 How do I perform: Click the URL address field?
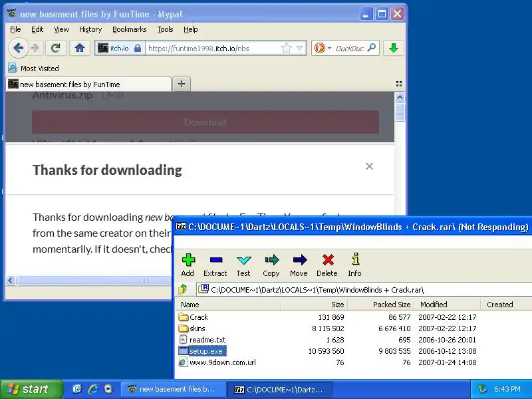pyautogui.click(x=213, y=48)
